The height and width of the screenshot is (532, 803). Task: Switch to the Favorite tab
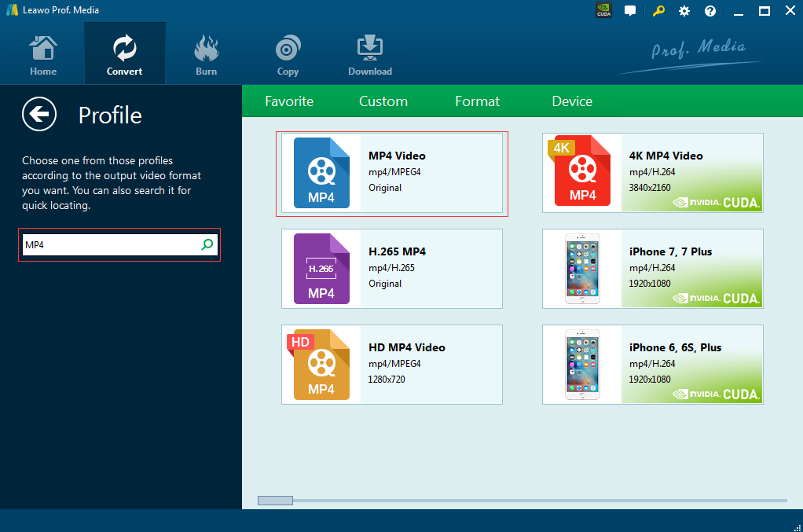click(289, 101)
